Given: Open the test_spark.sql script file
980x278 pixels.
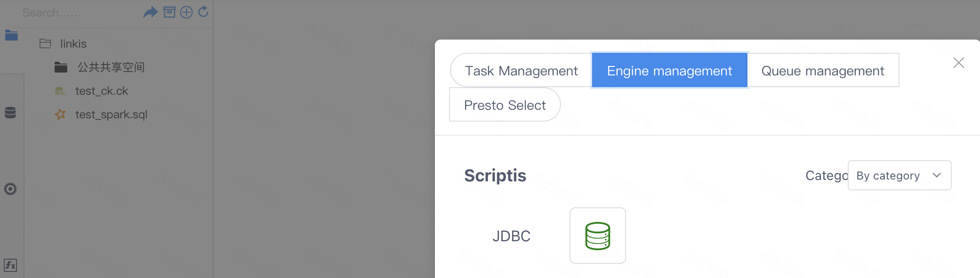Looking at the screenshot, I should [111, 114].
